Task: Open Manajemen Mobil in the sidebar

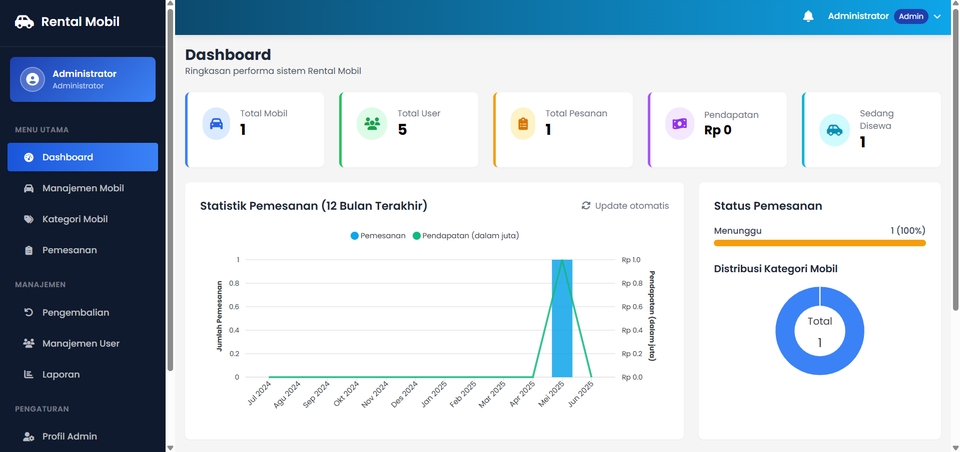Action: click(83, 188)
